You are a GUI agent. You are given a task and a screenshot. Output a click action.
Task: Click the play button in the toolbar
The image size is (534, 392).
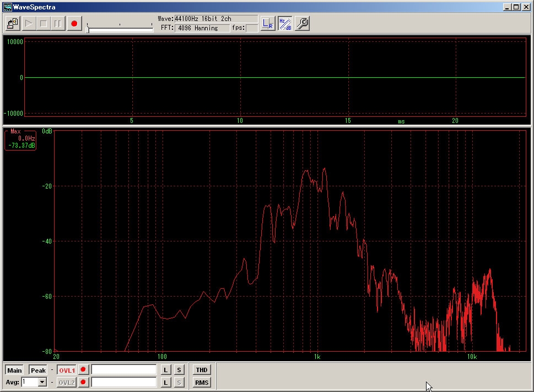(29, 24)
